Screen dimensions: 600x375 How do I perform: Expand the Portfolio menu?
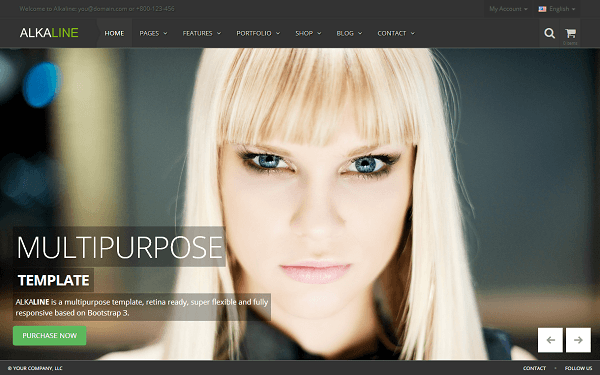258,33
